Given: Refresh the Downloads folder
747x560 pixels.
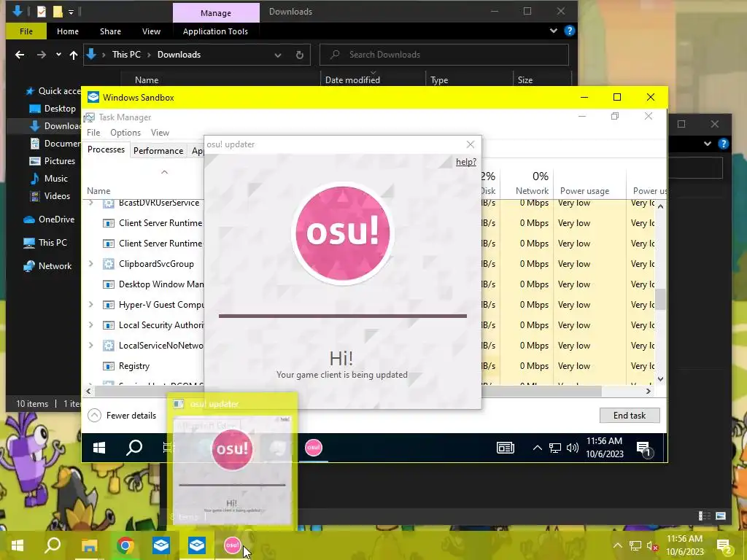Looking at the screenshot, I should click(x=300, y=55).
